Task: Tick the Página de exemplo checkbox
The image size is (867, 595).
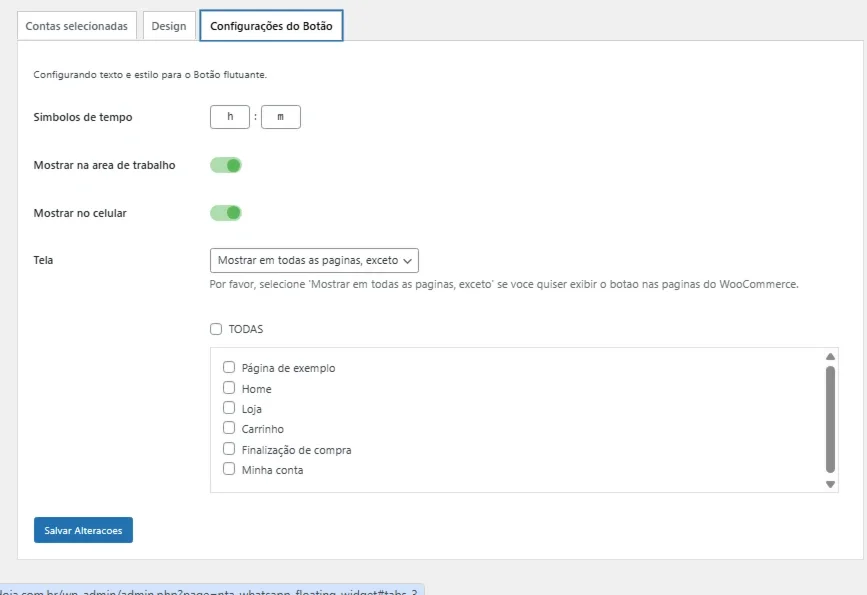Action: tap(229, 367)
